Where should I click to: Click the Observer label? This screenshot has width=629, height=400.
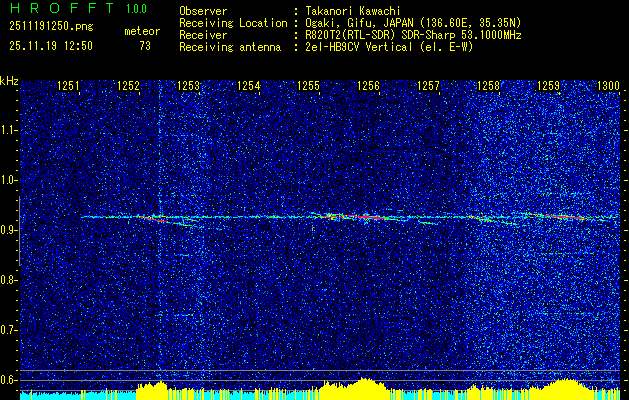[203, 11]
